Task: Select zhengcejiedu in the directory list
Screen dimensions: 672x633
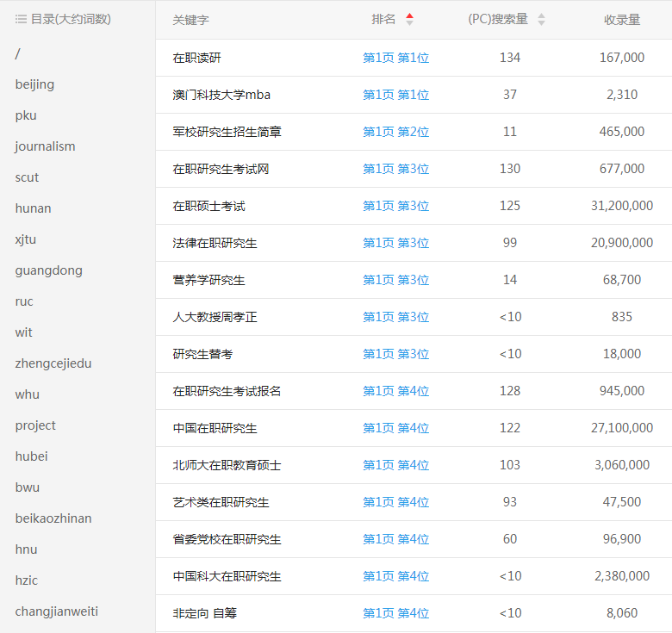Action: point(53,363)
